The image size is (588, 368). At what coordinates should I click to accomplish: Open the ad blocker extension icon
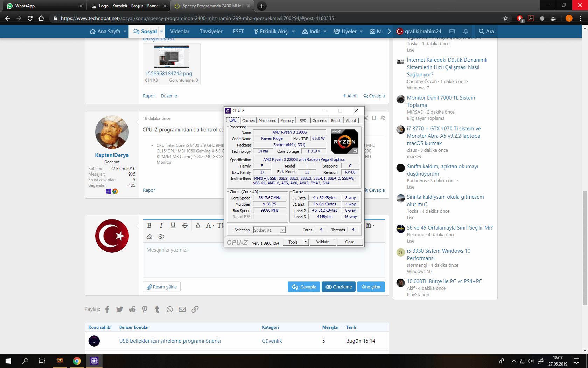pyautogui.click(x=520, y=18)
